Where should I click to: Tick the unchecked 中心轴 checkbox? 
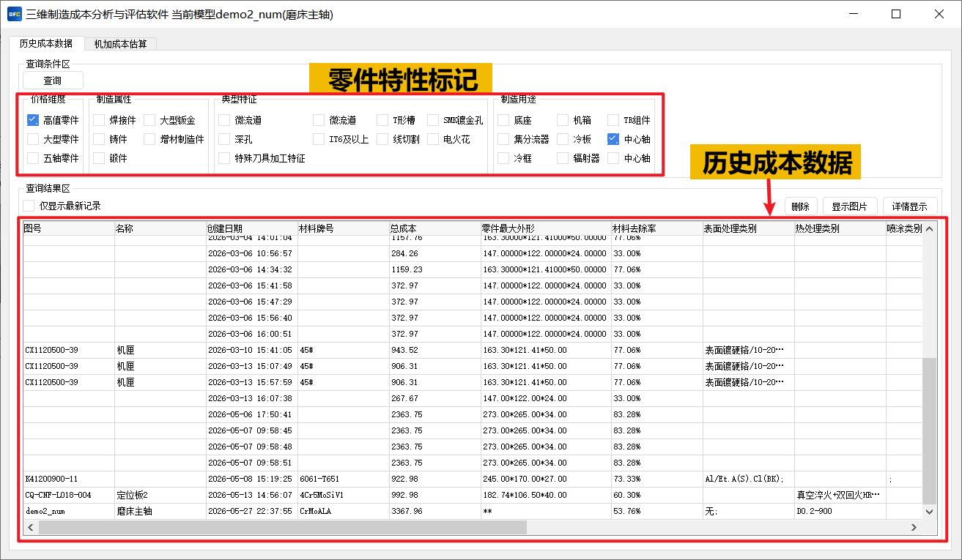(613, 158)
